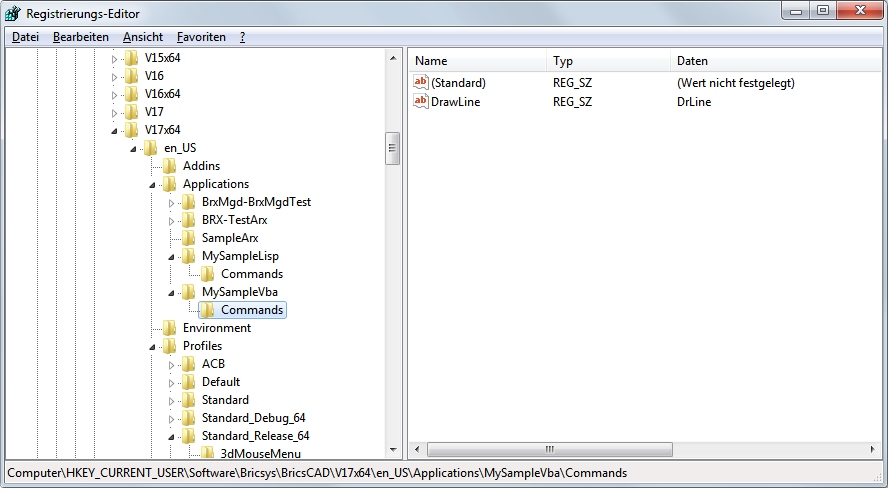The width and height of the screenshot is (888, 488).
Task: Click the tree pane vertical scrollbar thumb
Action: pos(393,151)
